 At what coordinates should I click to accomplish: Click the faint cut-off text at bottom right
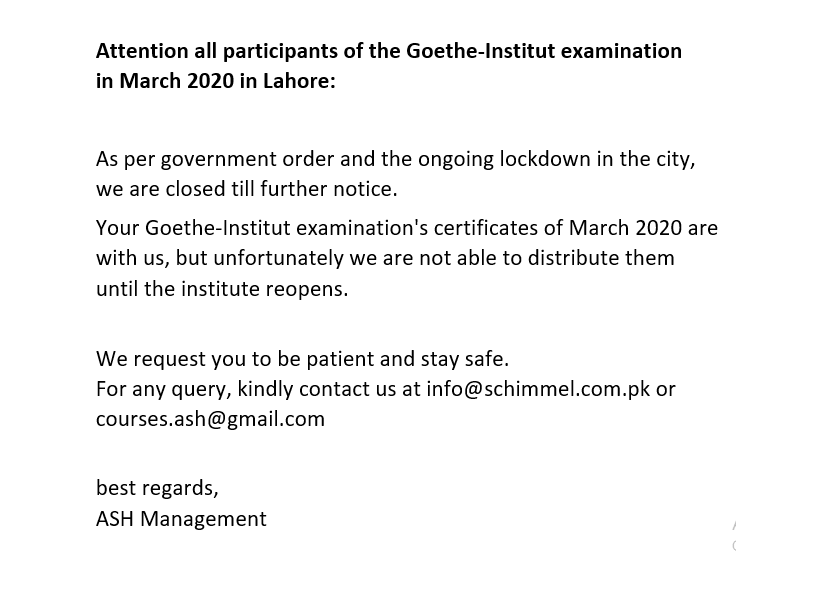click(x=734, y=535)
